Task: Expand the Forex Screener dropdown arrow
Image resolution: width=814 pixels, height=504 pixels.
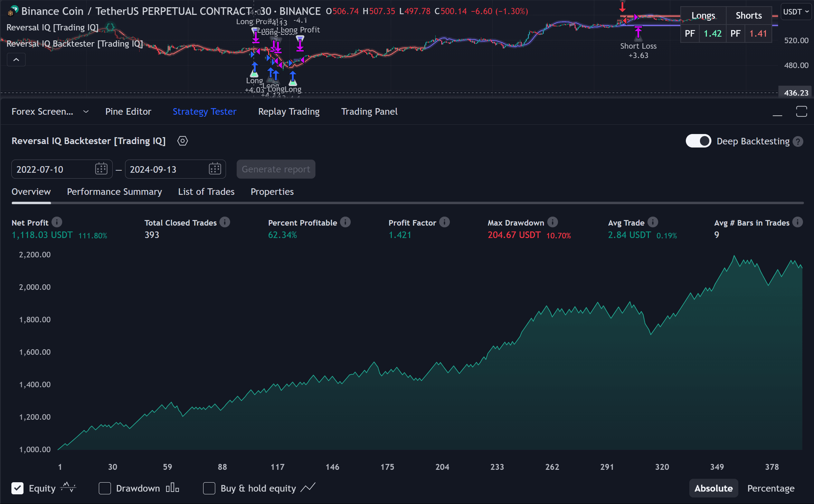Action: point(86,112)
